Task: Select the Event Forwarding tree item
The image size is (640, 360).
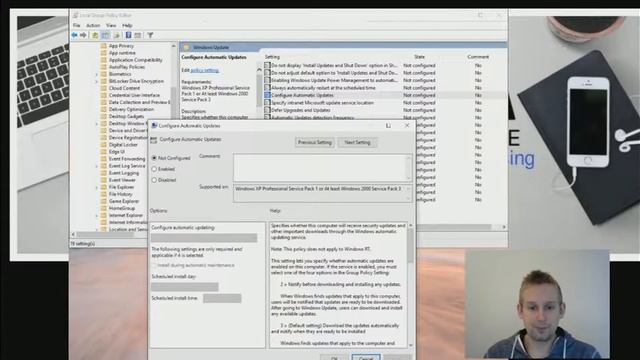Action: click(x=127, y=159)
